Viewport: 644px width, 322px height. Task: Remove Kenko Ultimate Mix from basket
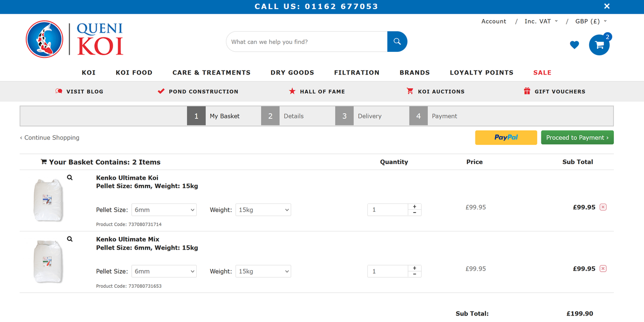point(603,269)
